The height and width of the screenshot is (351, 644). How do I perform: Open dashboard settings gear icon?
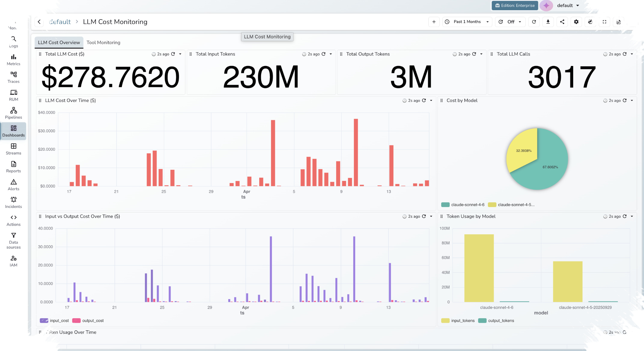(576, 22)
